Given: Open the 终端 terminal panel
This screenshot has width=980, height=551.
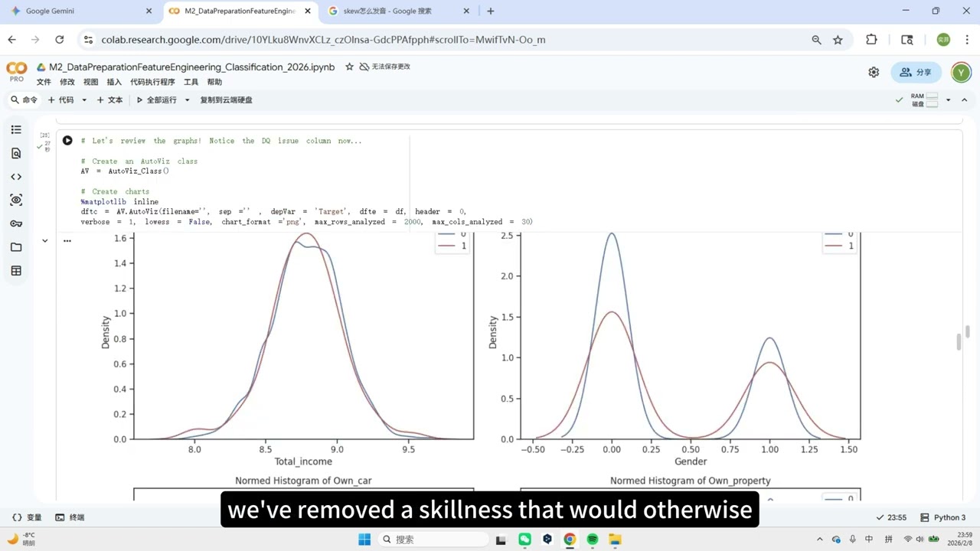Looking at the screenshot, I should click(70, 517).
